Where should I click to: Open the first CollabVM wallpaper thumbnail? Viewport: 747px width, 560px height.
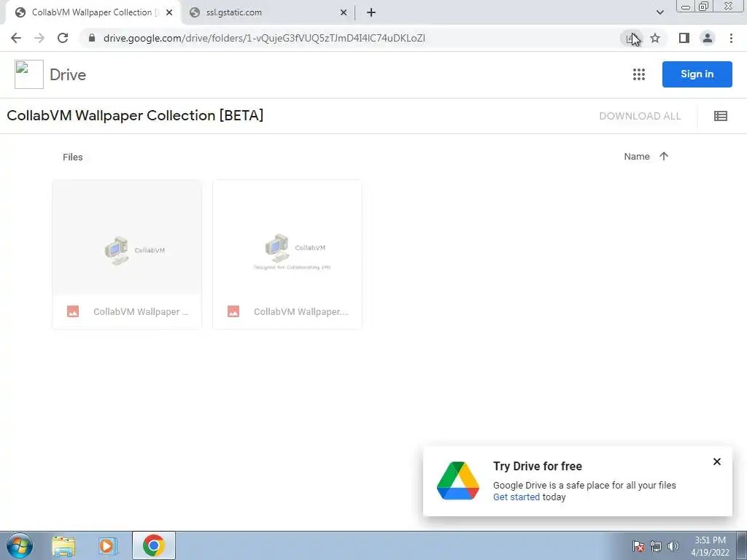click(127, 237)
